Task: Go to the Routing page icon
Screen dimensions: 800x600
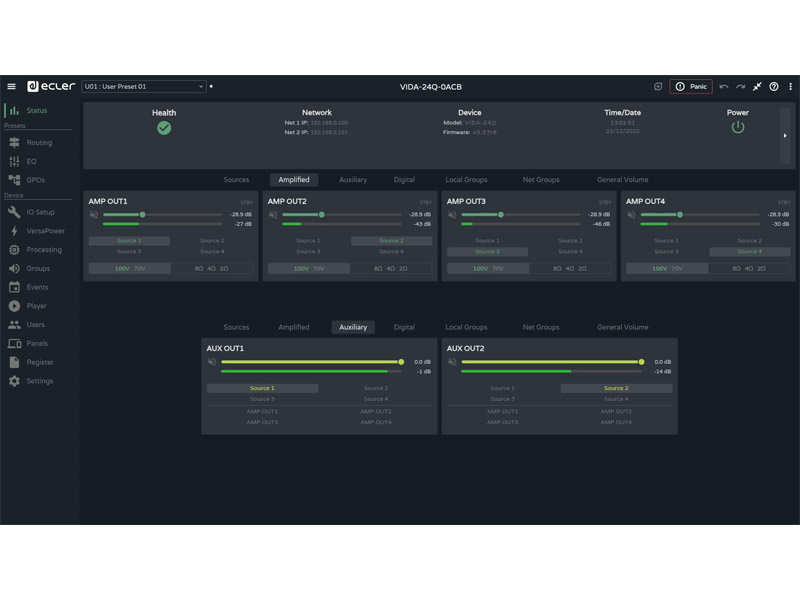Action: 14,143
